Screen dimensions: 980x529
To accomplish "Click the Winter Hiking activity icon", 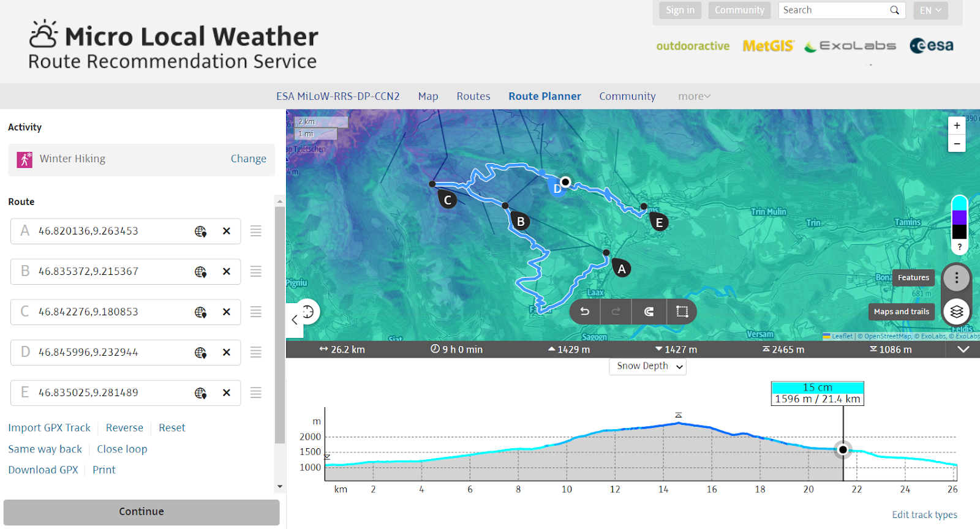I will (x=24, y=159).
